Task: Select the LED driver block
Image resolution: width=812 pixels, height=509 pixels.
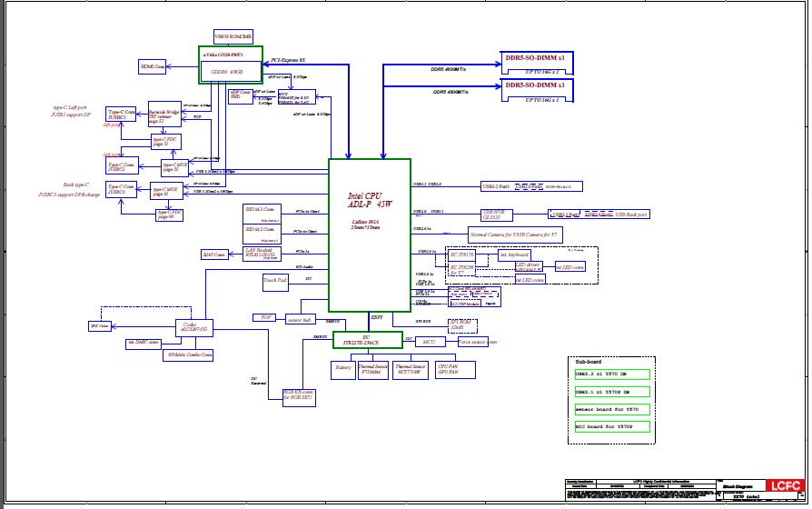Action: tap(529, 267)
